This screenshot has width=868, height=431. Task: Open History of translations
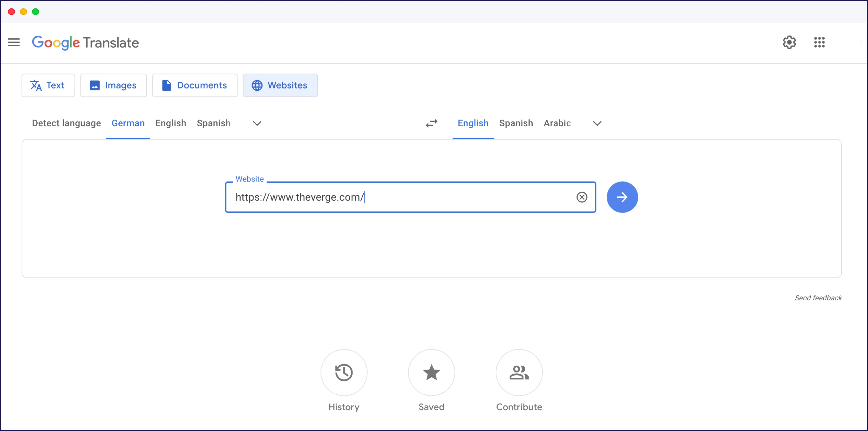coord(344,372)
